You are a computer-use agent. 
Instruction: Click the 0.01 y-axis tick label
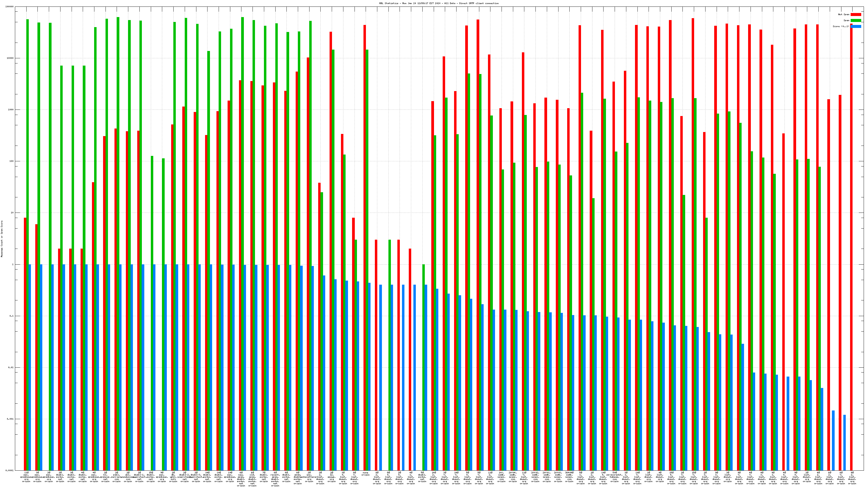click(11, 367)
